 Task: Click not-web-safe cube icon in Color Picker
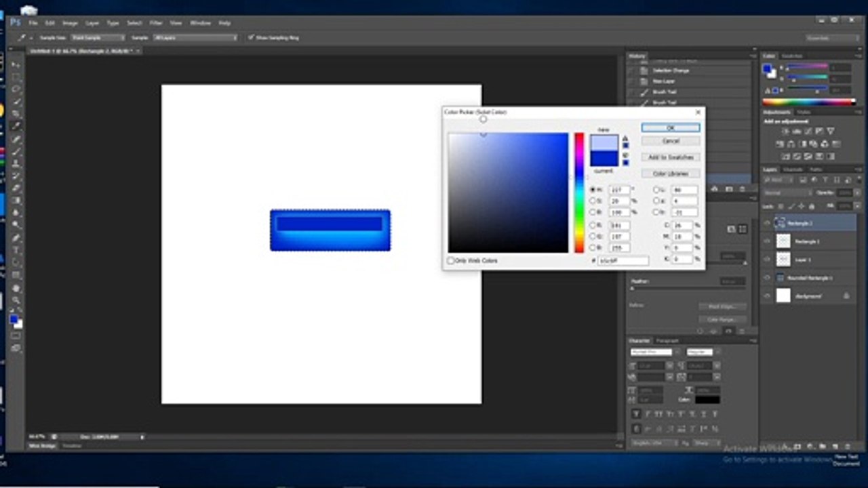coord(625,155)
